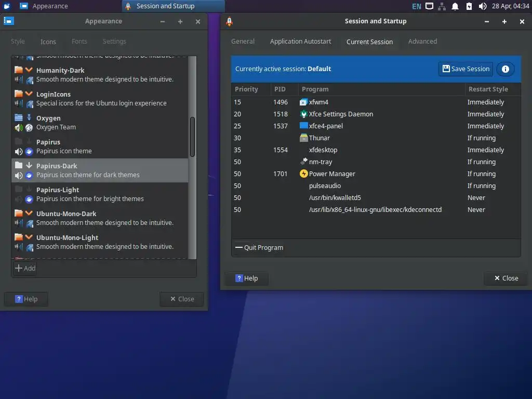
Task: Click the Save Session button
Action: click(x=466, y=69)
